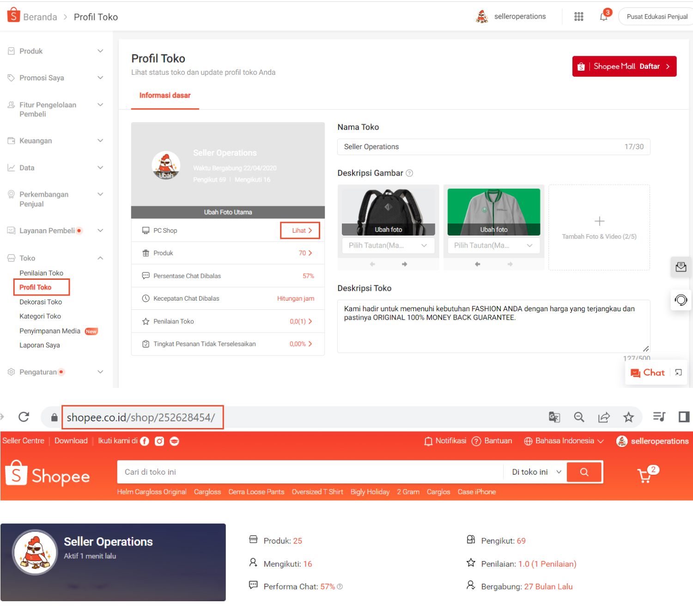The height and width of the screenshot is (616, 693).
Task: Click the shopping cart icon
Action: pyautogui.click(x=644, y=475)
